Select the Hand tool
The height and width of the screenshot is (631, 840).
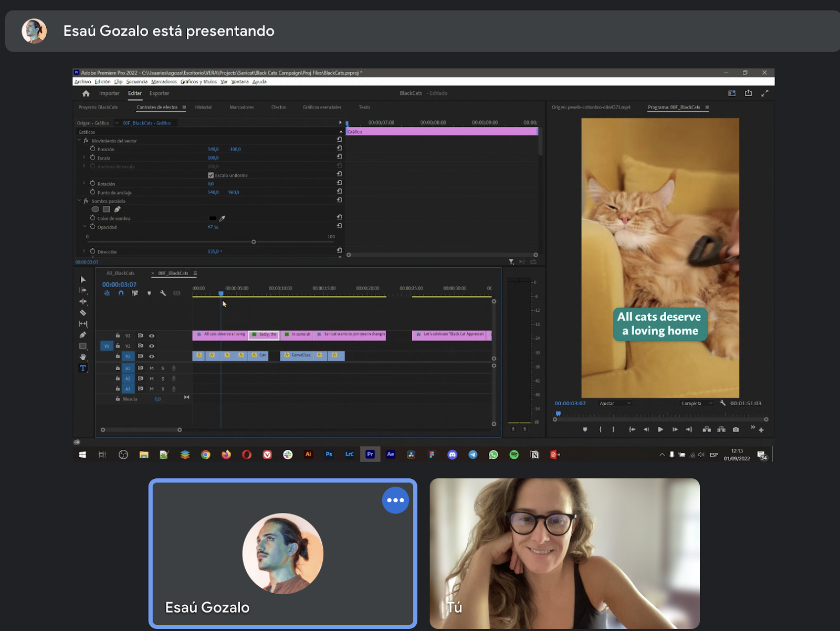(83, 357)
